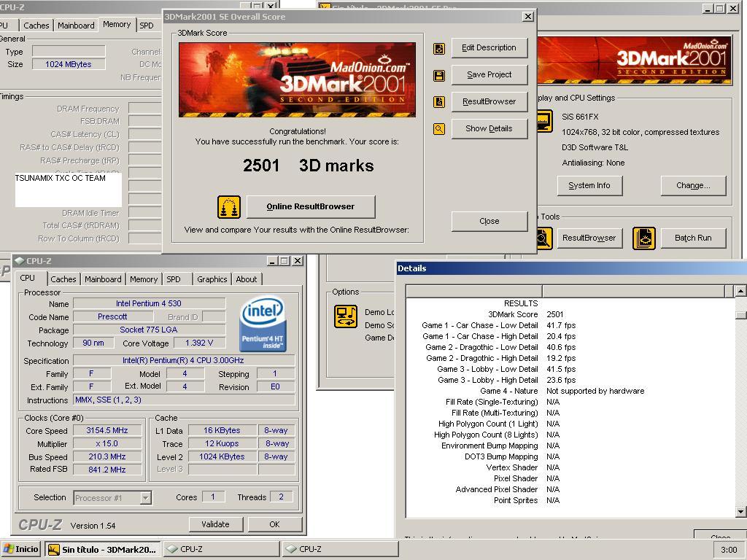Open the About tab in CPU-Z

pyautogui.click(x=247, y=279)
